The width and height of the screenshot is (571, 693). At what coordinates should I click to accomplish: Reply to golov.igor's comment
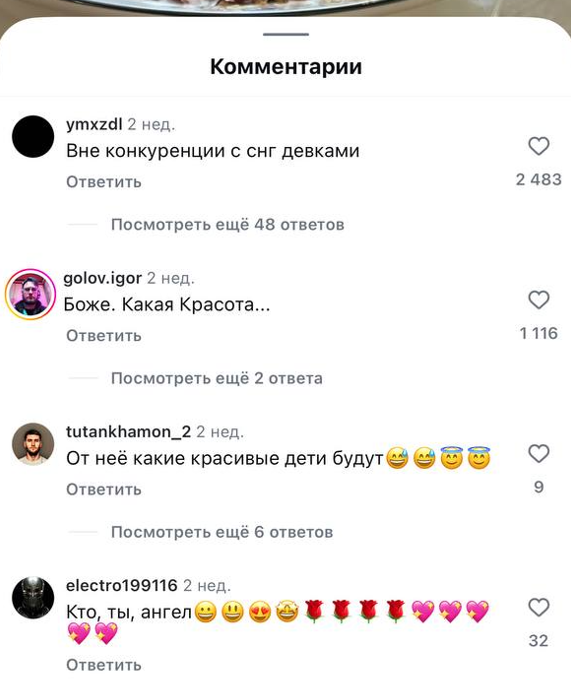click(x=104, y=336)
